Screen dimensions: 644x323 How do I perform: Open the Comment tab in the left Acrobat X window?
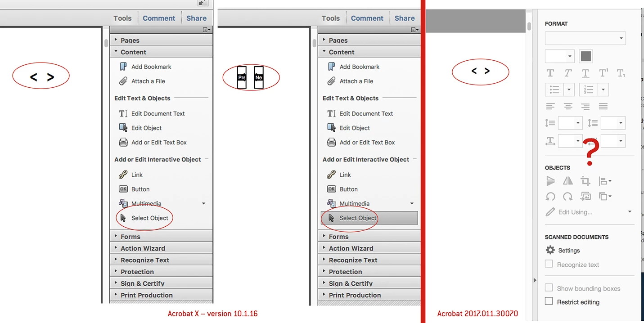[159, 18]
